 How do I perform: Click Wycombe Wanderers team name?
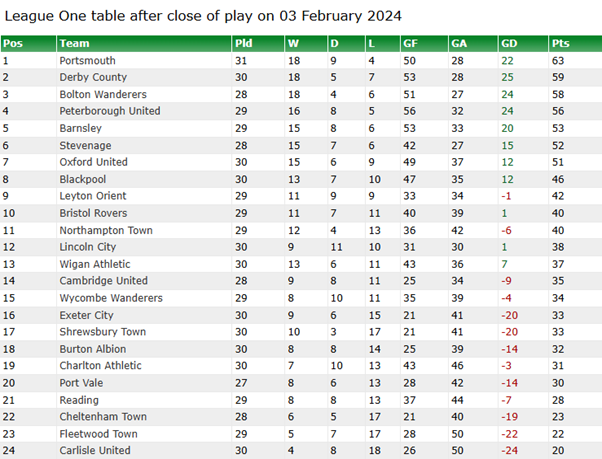[x=111, y=298]
